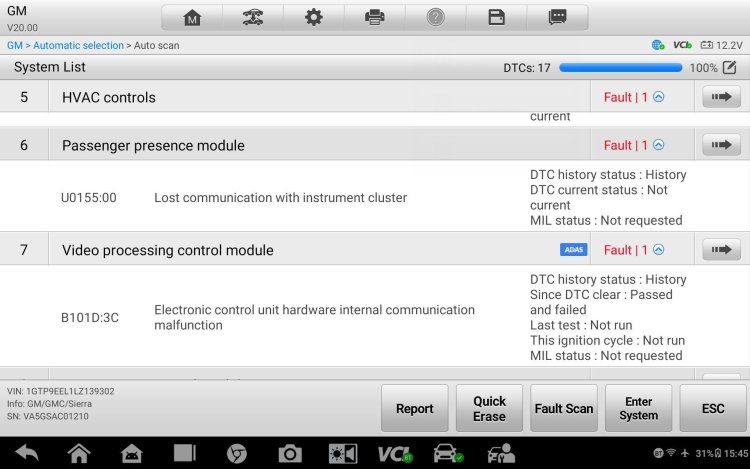Image resolution: width=750 pixels, height=469 pixels.
Task: Click the Quick Erase button
Action: [489, 408]
